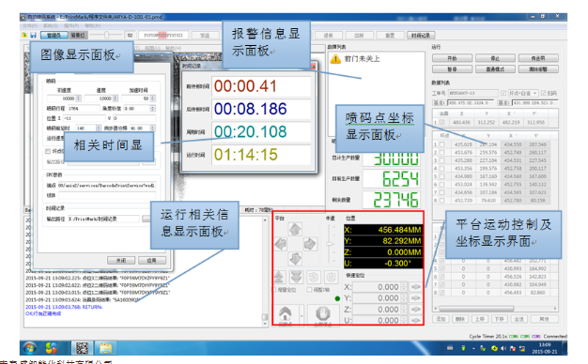
Task: Toggle the scan-code checkbox beside the dropdown
Action: pyautogui.click(x=543, y=93)
